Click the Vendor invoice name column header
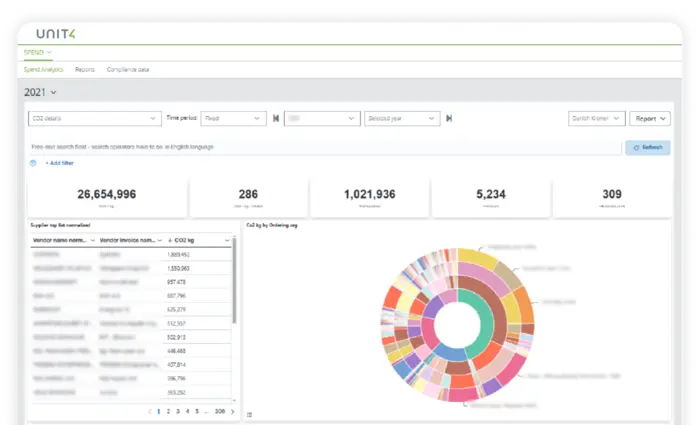The height and width of the screenshot is (425, 700). 128,240
